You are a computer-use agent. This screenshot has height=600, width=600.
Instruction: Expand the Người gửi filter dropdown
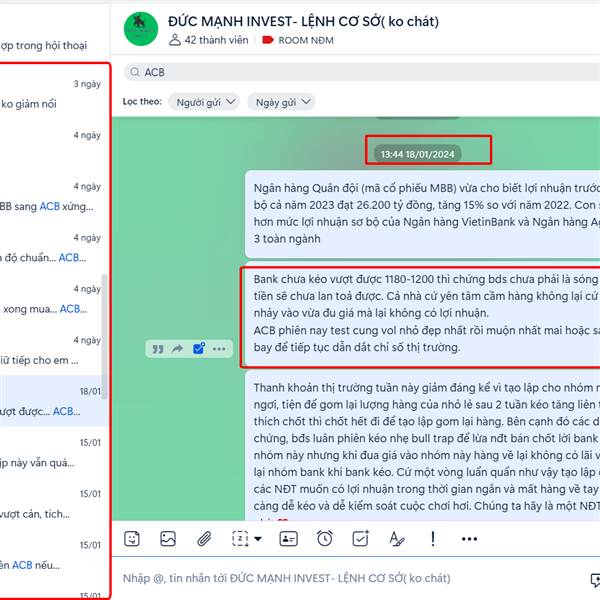tap(204, 102)
